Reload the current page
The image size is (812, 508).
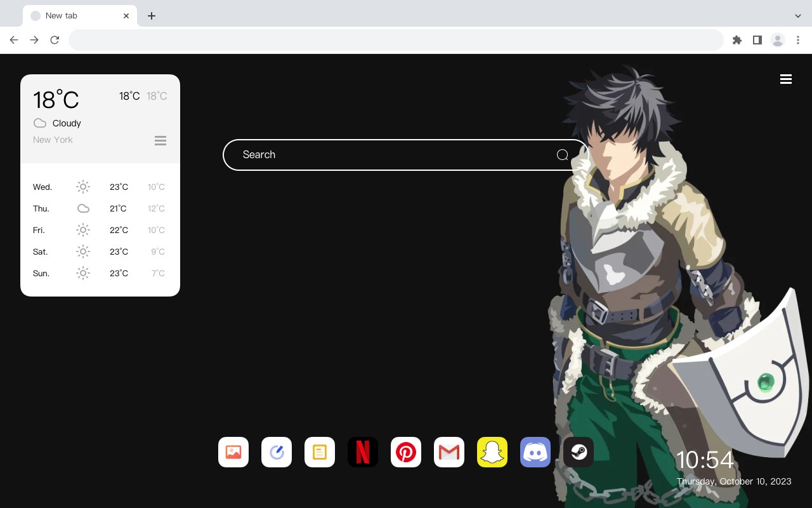55,40
